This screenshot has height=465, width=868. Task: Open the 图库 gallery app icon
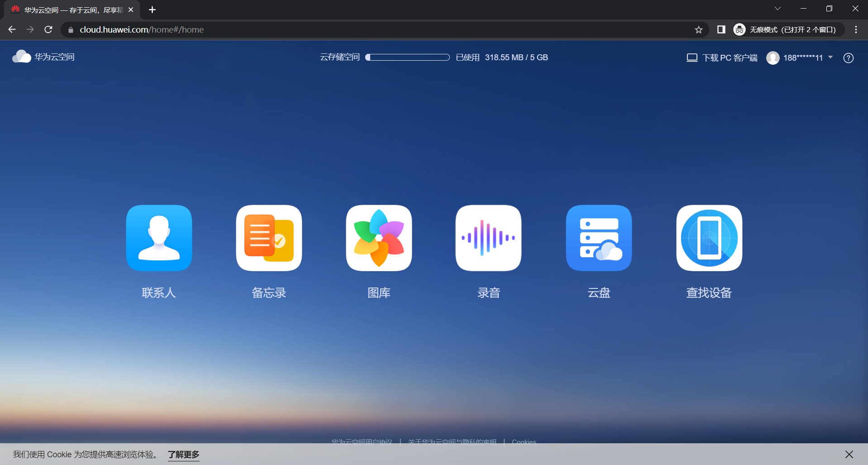click(x=379, y=238)
